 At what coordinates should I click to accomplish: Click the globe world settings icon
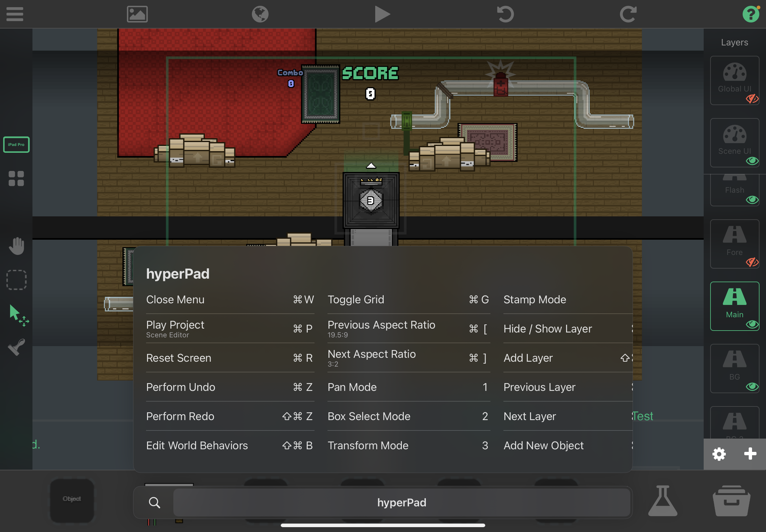tap(260, 14)
